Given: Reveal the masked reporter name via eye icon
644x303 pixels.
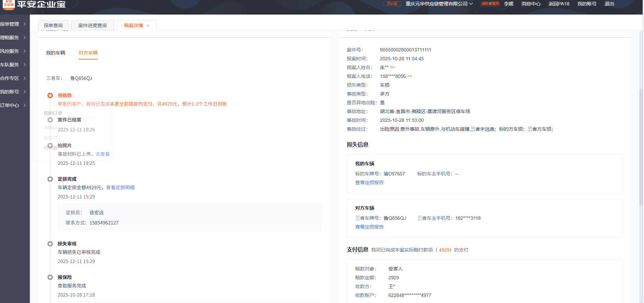Looking at the screenshot, I should [x=393, y=67].
